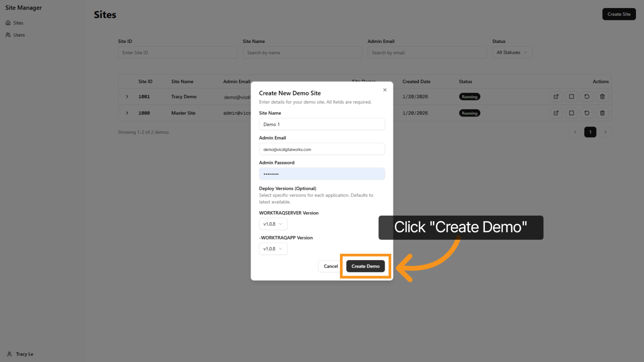Stop the Master Site
This screenshot has width=644, height=362.
pos(571,113)
